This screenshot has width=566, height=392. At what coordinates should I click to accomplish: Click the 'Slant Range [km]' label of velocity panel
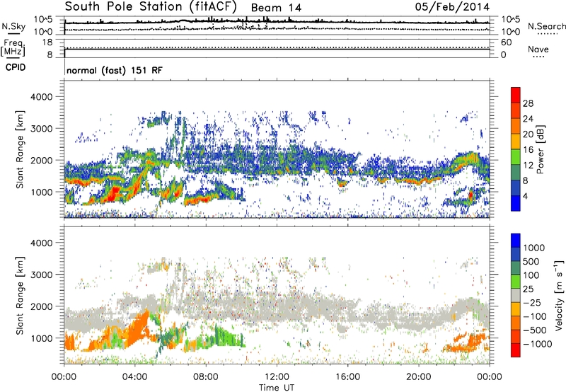click(20, 296)
